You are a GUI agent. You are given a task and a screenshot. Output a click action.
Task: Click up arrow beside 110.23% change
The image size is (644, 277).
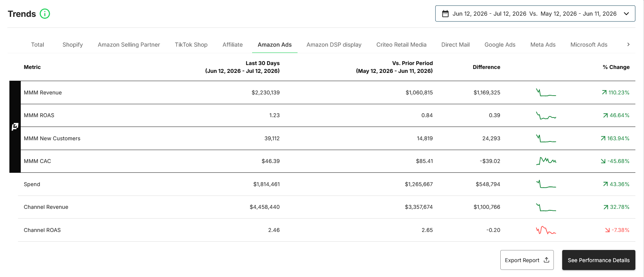tap(604, 92)
